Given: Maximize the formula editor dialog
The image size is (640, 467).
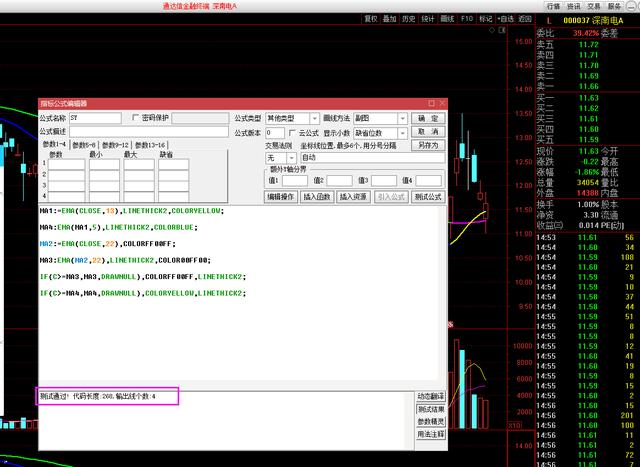Looking at the screenshot, I should point(431,103).
